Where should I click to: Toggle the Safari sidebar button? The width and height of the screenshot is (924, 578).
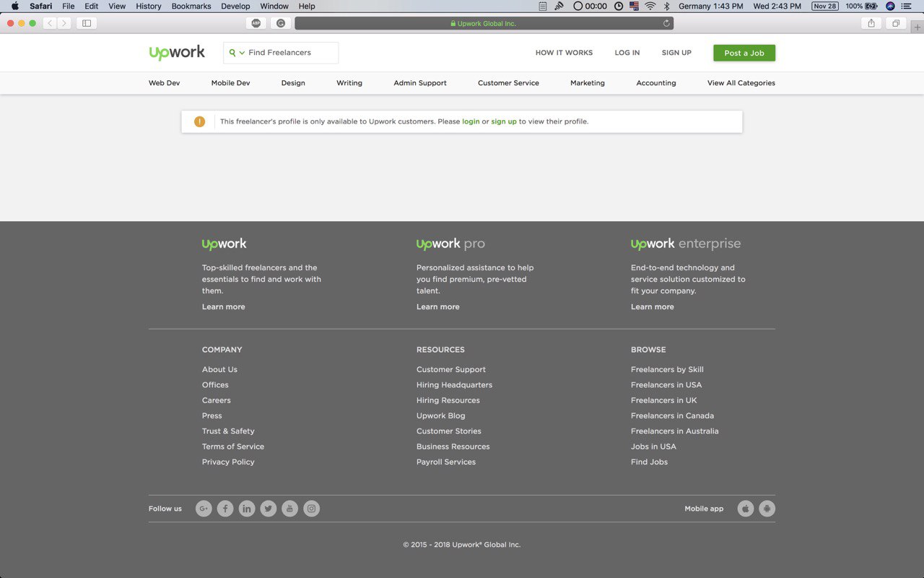(x=87, y=23)
